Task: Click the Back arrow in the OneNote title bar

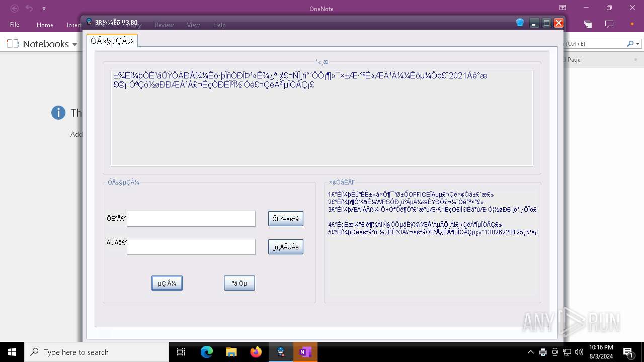Action: (x=15, y=9)
